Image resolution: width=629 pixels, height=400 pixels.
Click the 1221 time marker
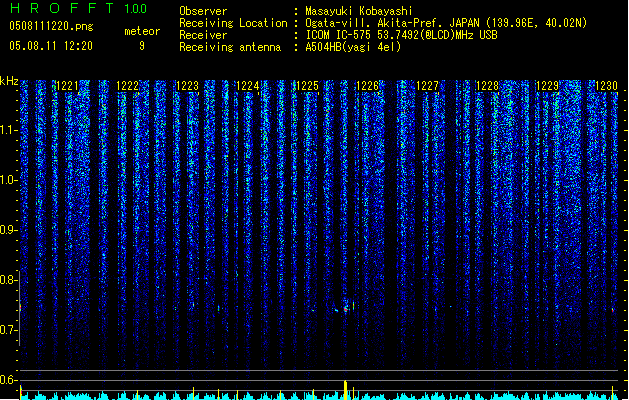(67, 85)
